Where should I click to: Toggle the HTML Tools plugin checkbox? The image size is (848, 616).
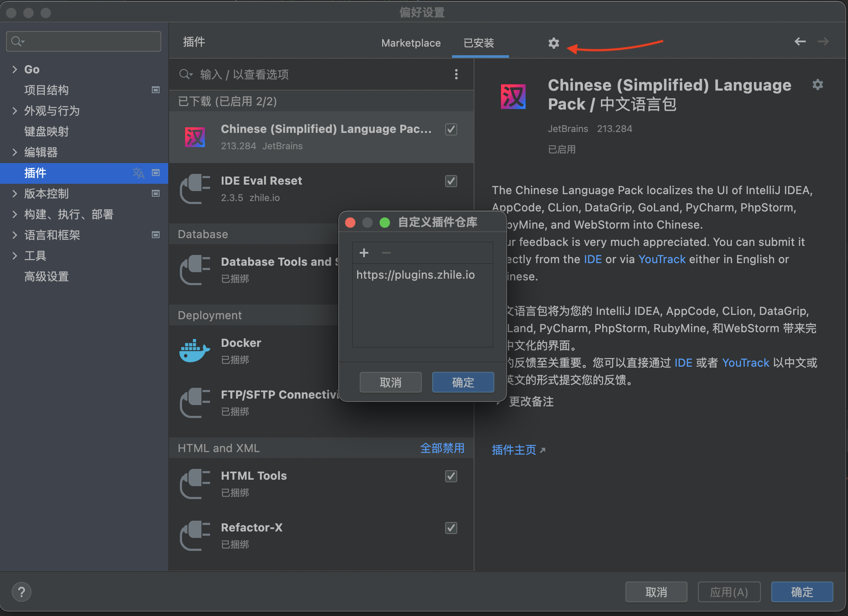coord(451,476)
